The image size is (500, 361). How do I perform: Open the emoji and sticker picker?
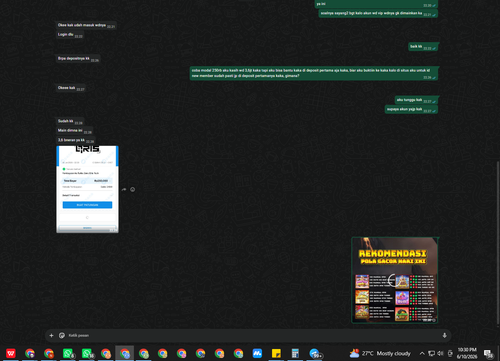point(62,335)
